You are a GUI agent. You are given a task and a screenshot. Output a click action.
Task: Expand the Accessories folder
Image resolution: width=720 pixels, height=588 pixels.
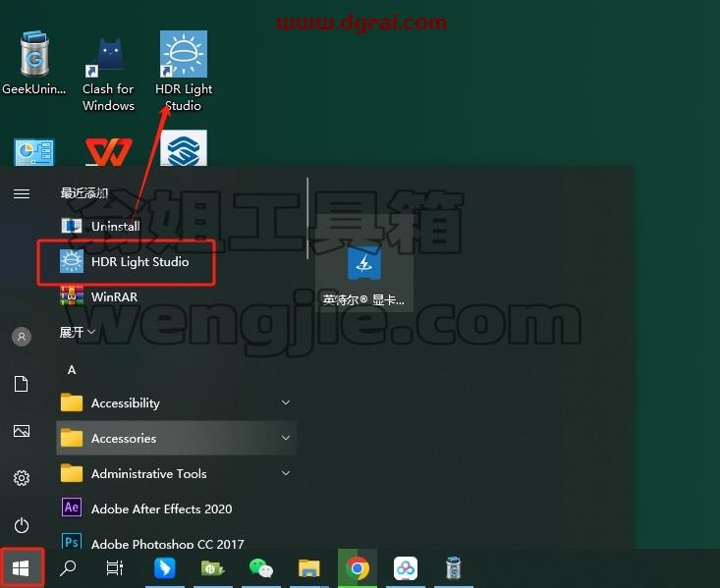(x=177, y=439)
